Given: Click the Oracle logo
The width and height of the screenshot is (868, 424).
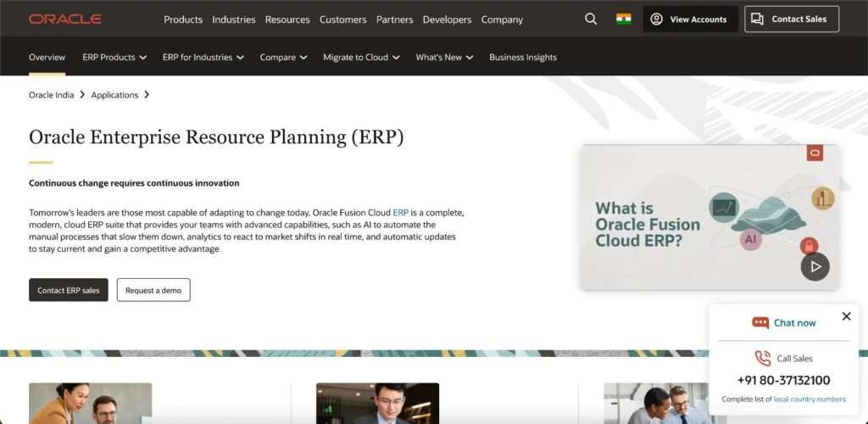Looking at the screenshot, I should coord(64,20).
